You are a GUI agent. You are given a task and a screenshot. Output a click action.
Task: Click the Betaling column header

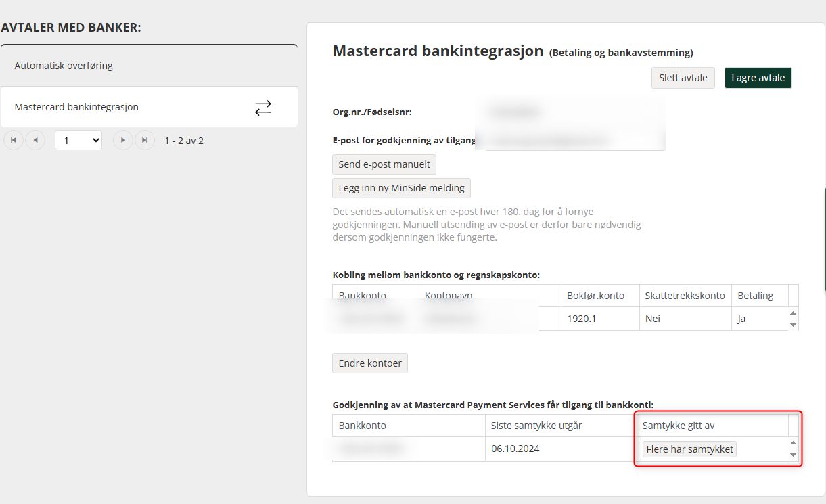click(760, 296)
